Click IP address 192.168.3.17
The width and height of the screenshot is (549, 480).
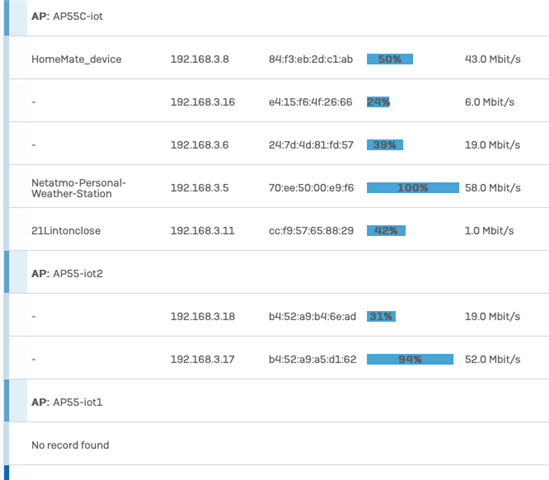pos(202,359)
